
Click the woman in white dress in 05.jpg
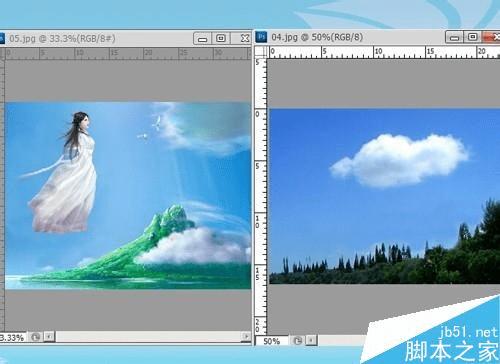67,173
